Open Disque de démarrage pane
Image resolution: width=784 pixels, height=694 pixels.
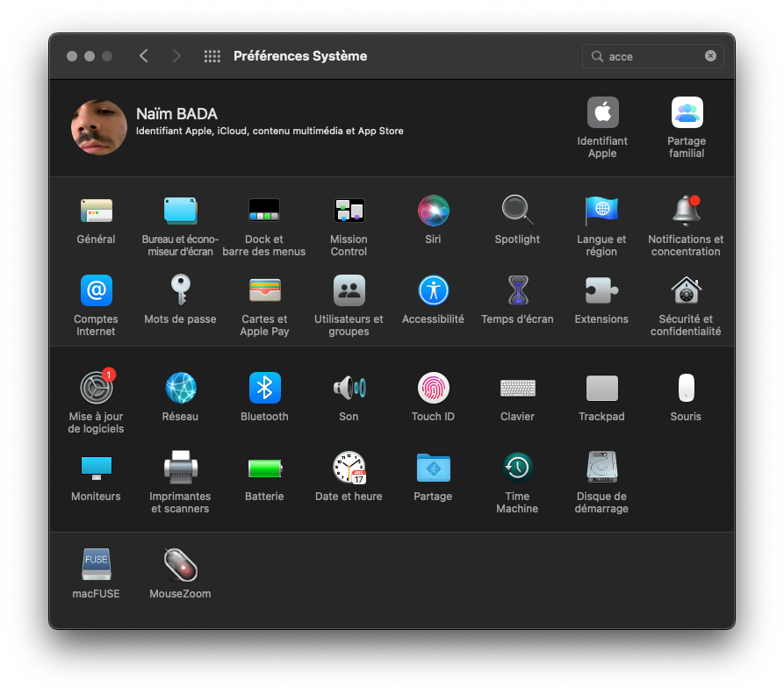[601, 468]
